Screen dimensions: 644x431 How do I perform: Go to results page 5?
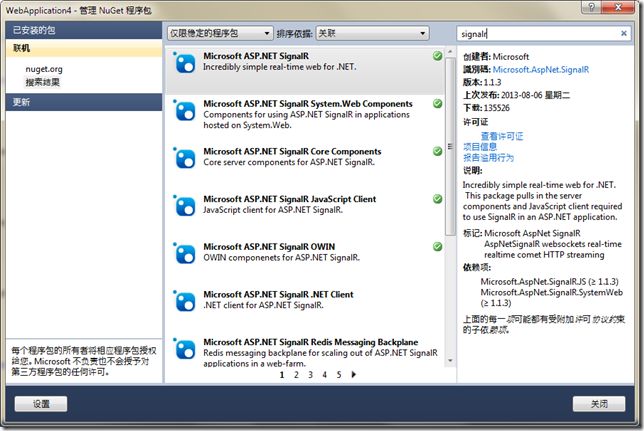[339, 375]
